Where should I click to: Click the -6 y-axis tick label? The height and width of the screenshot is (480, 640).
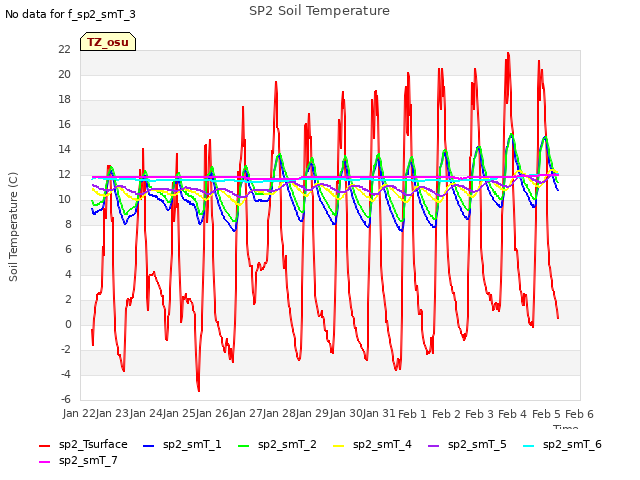pyautogui.click(x=66, y=400)
